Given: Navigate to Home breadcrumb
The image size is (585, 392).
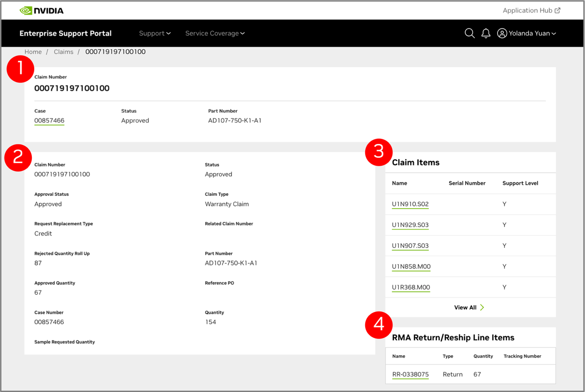Looking at the screenshot, I should point(33,52).
